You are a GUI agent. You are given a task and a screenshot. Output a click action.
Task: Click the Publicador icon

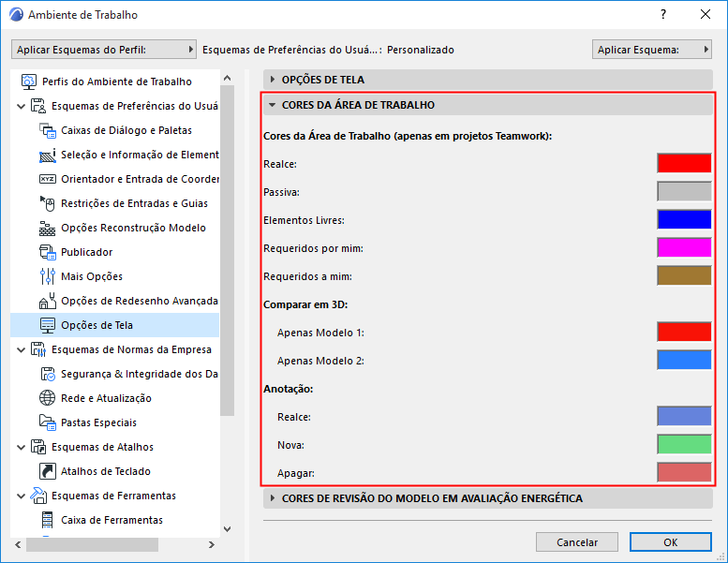48,252
